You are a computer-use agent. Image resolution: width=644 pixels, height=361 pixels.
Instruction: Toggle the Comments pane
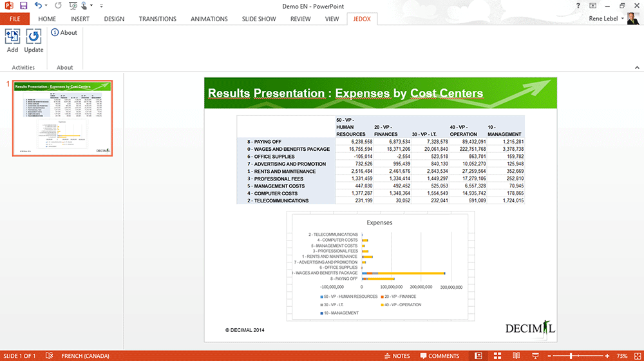pyautogui.click(x=439, y=356)
